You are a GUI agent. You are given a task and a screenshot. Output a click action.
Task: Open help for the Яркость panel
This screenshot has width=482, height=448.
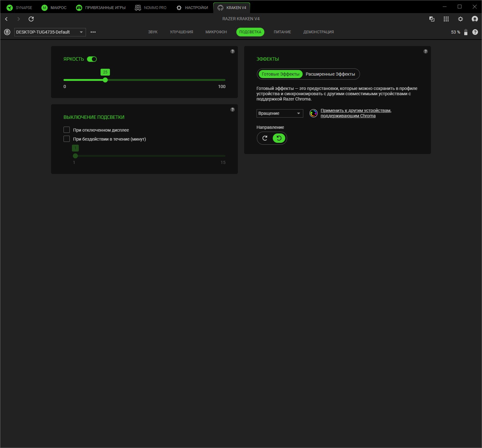pos(233,51)
